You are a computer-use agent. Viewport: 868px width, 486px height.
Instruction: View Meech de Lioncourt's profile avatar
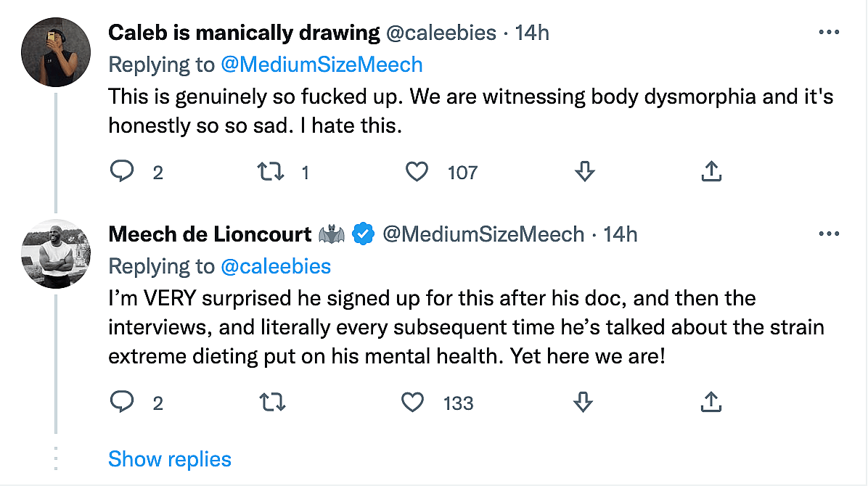(x=56, y=253)
